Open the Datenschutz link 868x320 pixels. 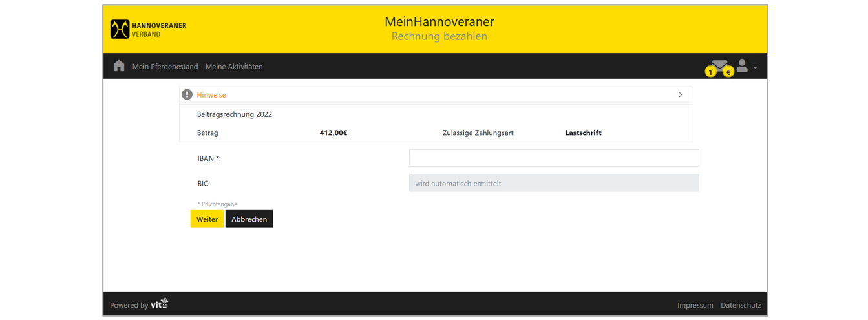(741, 305)
